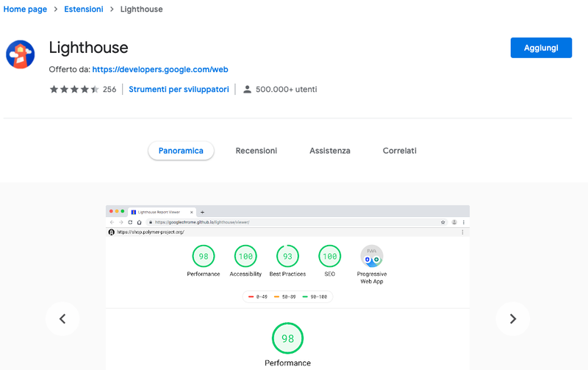This screenshot has height=370, width=588.
Task: Show previous screenshot with left arrow
Action: pyautogui.click(x=62, y=319)
